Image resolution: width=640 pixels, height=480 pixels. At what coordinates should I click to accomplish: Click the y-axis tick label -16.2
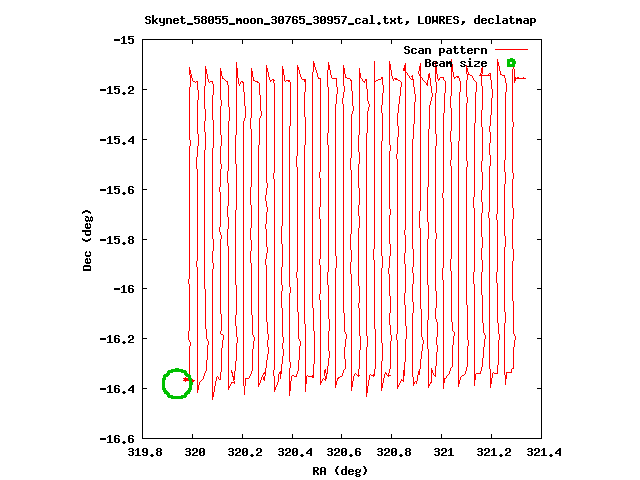point(117,339)
